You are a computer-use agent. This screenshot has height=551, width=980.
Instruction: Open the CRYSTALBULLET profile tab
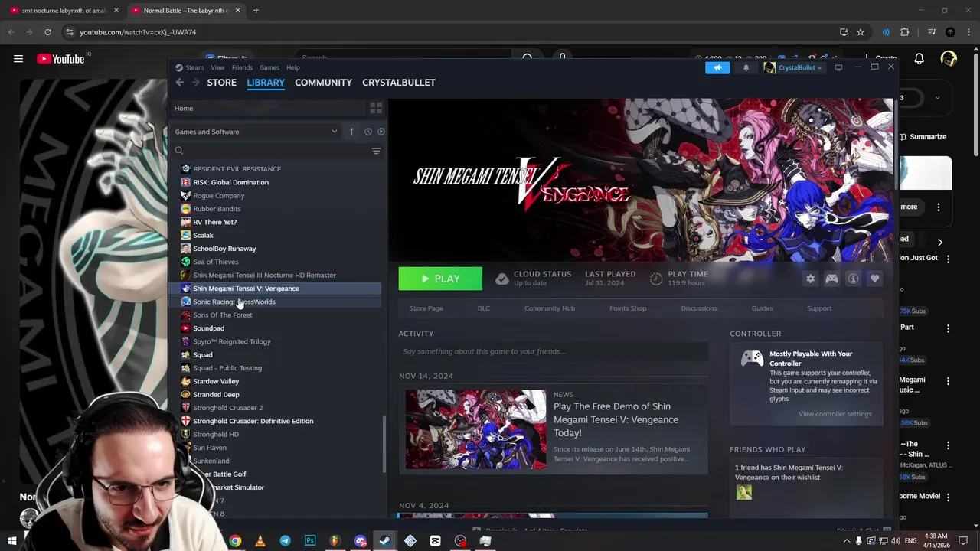coord(399,82)
